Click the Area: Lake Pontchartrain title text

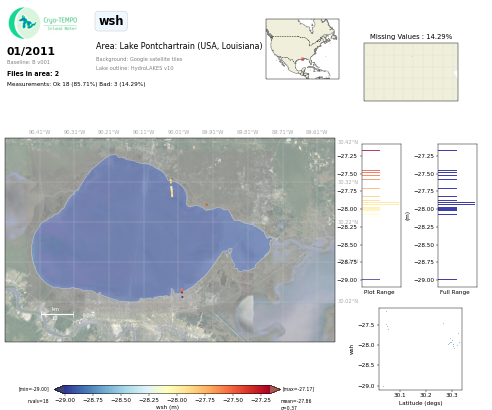179,46
